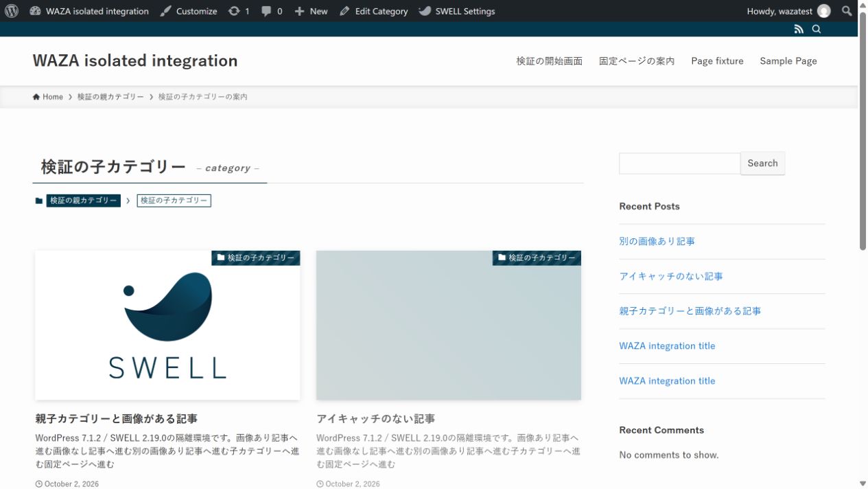Click the Recent Comments heading text
Screen dimensions: 868x489
661,430
